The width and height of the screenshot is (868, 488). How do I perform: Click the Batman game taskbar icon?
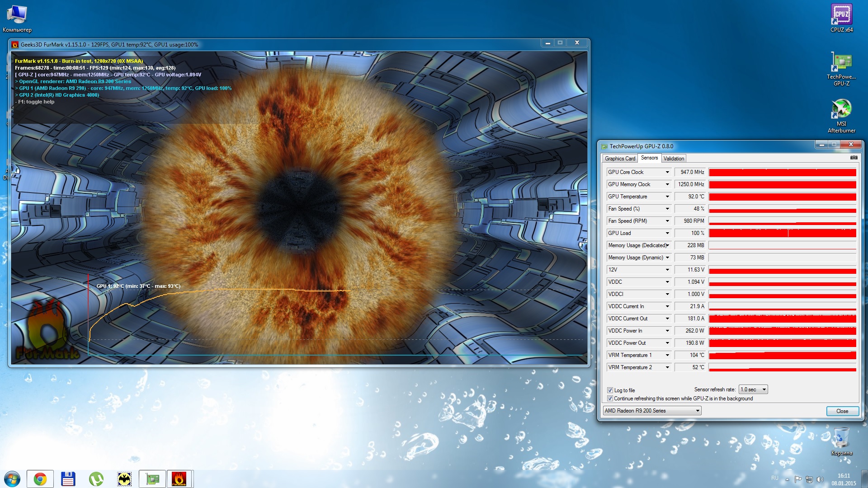pos(124,479)
